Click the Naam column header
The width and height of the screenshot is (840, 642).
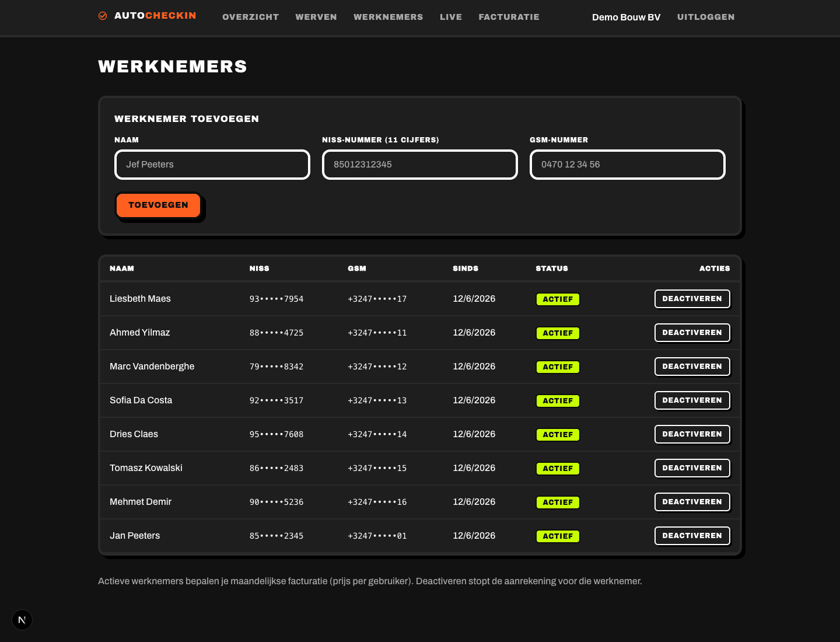coord(122,268)
